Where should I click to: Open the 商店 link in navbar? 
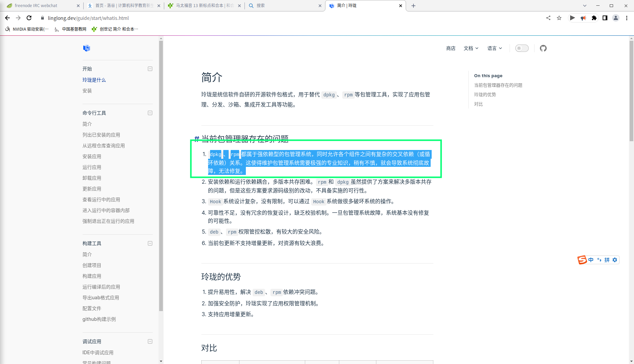click(x=451, y=48)
